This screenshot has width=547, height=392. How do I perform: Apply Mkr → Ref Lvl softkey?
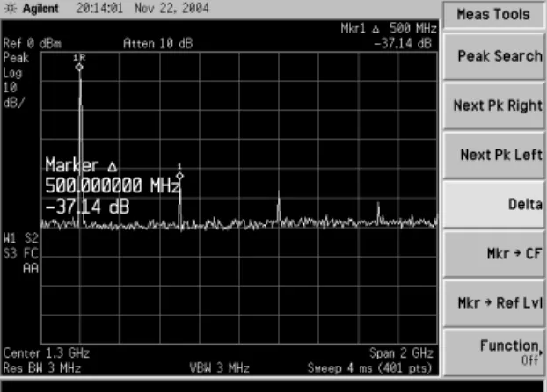tap(494, 302)
